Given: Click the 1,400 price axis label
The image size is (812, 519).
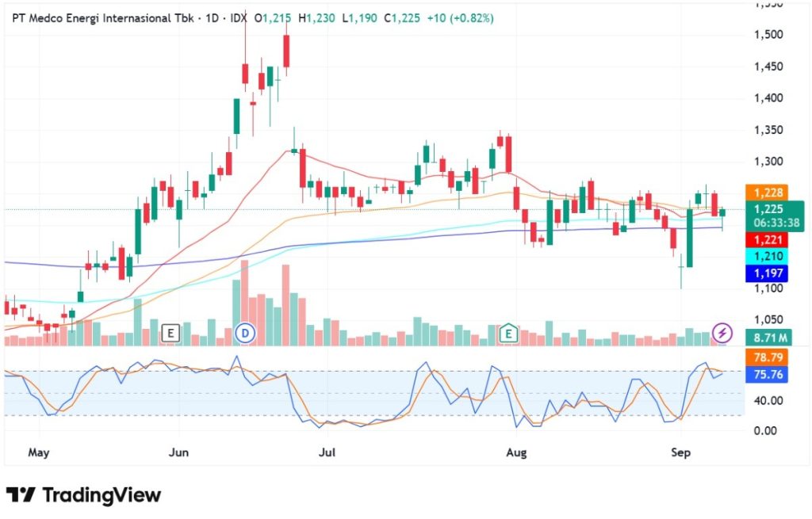Looking at the screenshot, I should (768, 97).
